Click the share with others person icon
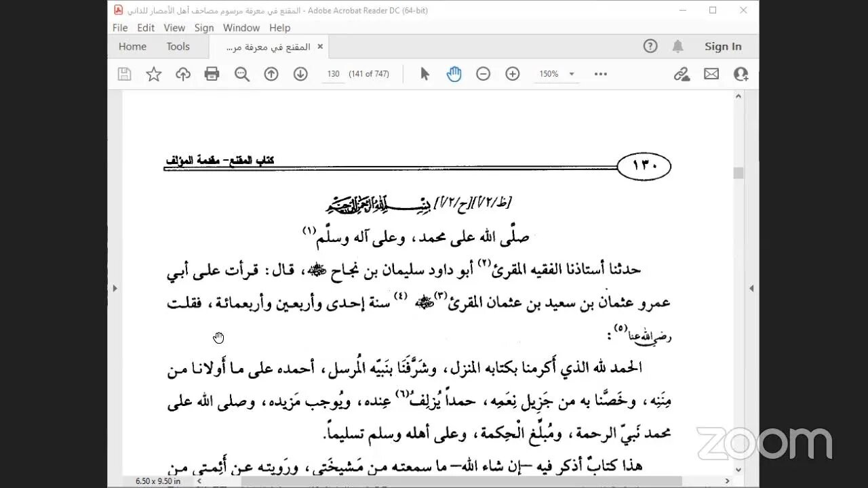The width and height of the screenshot is (868, 488). pos(741,74)
